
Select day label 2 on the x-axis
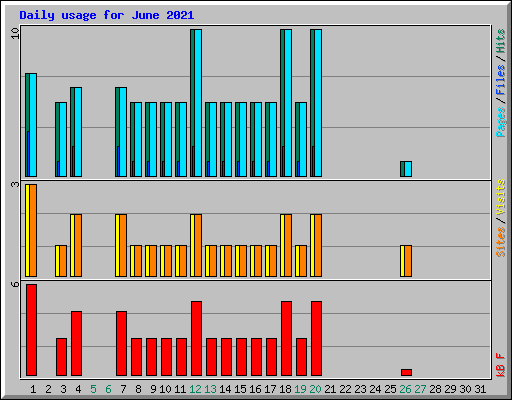coord(48,389)
